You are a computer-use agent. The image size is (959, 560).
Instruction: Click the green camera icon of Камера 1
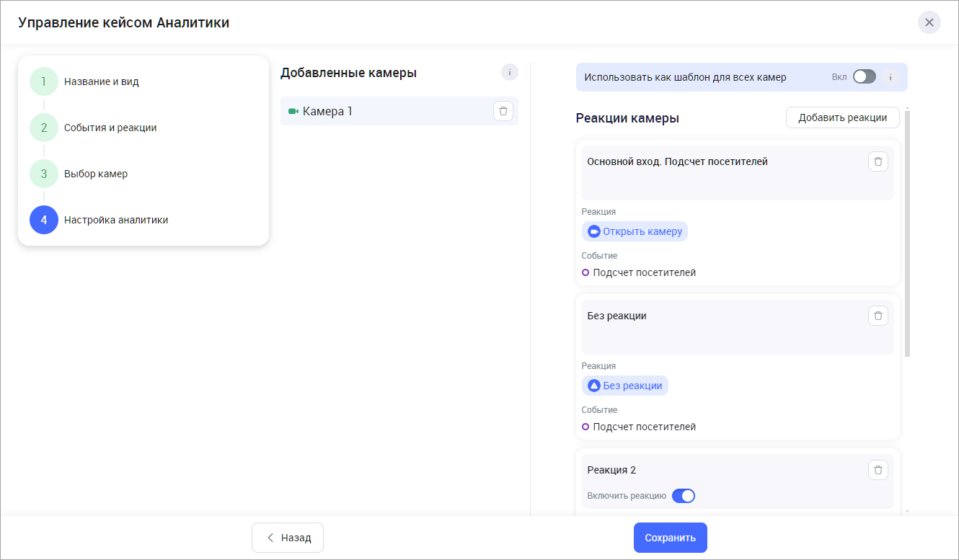tap(293, 112)
